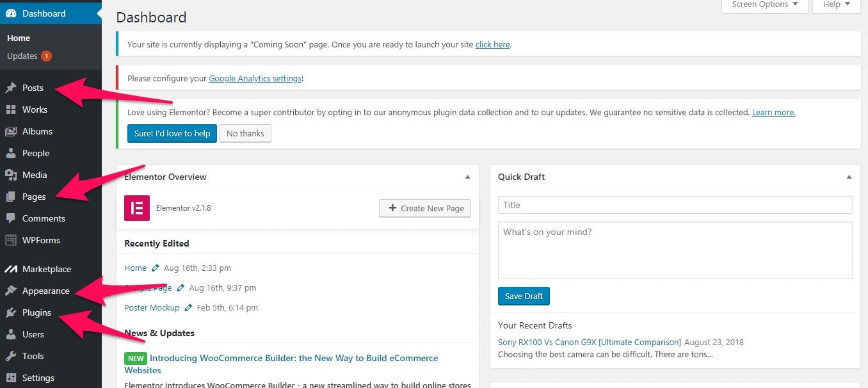
Task: Click the Media camera-music icon
Action: click(x=11, y=175)
